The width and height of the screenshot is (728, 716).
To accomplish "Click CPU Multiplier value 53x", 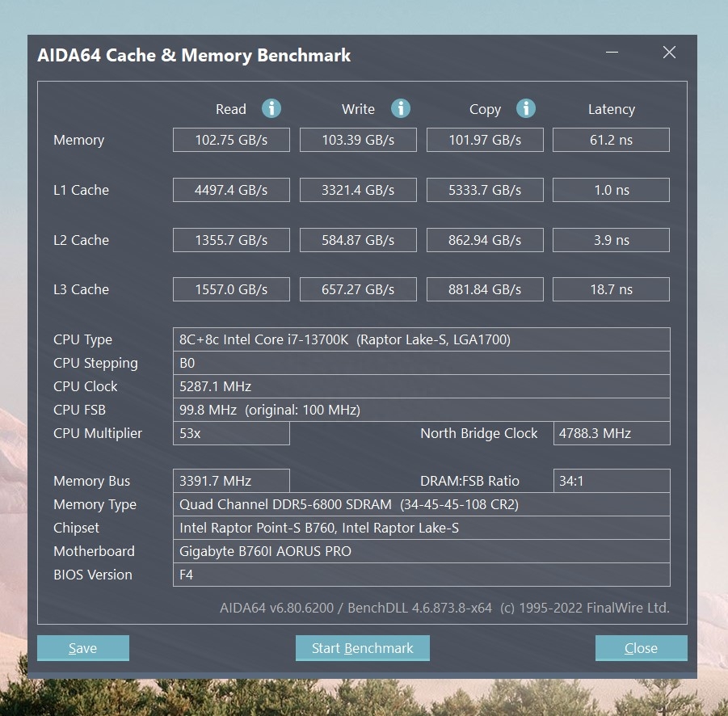I will (x=231, y=433).
